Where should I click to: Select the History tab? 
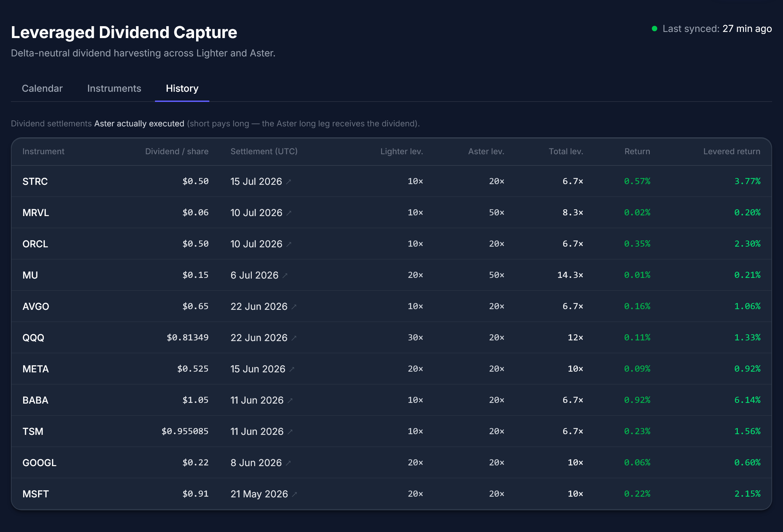[x=182, y=88]
